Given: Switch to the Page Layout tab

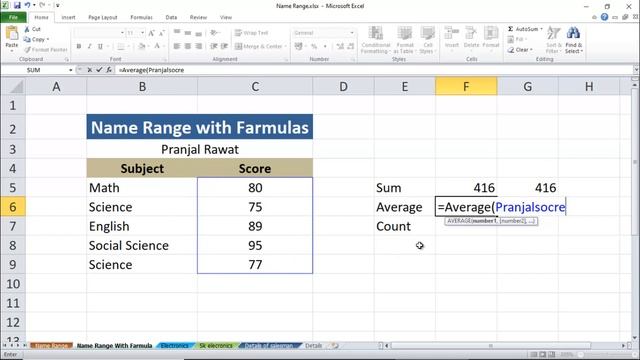Looking at the screenshot, I should pyautogui.click(x=102, y=18).
